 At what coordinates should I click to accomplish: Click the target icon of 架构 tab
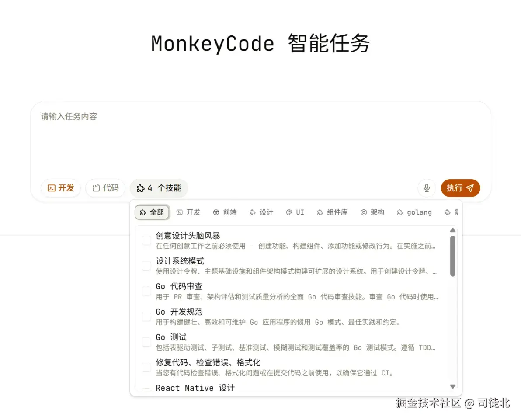[x=364, y=212]
